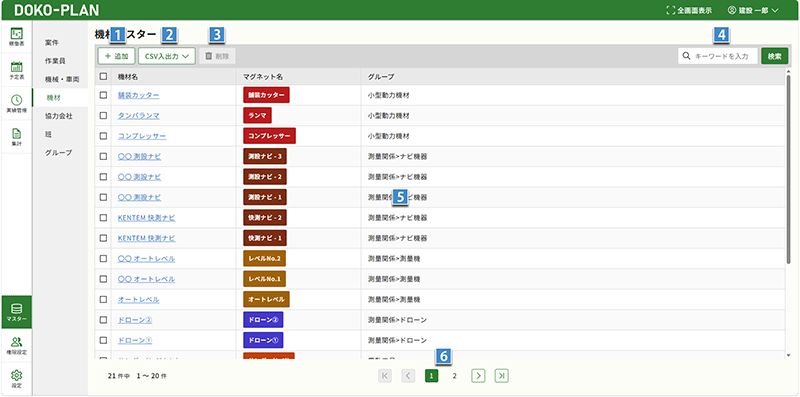800x397 pixels.
Task: Check the 快測ナビ - 2 row checkbox
Action: coord(104,218)
